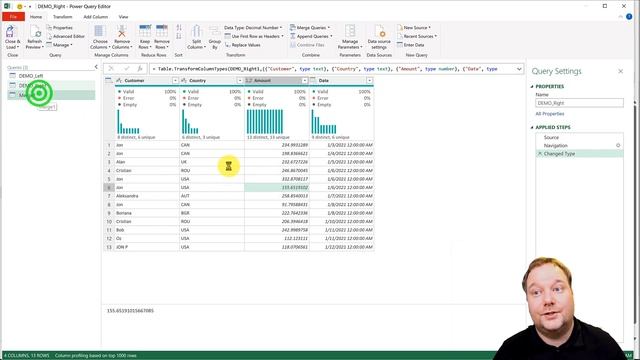
Task: Select the Navigation applied step
Action: click(x=579, y=145)
